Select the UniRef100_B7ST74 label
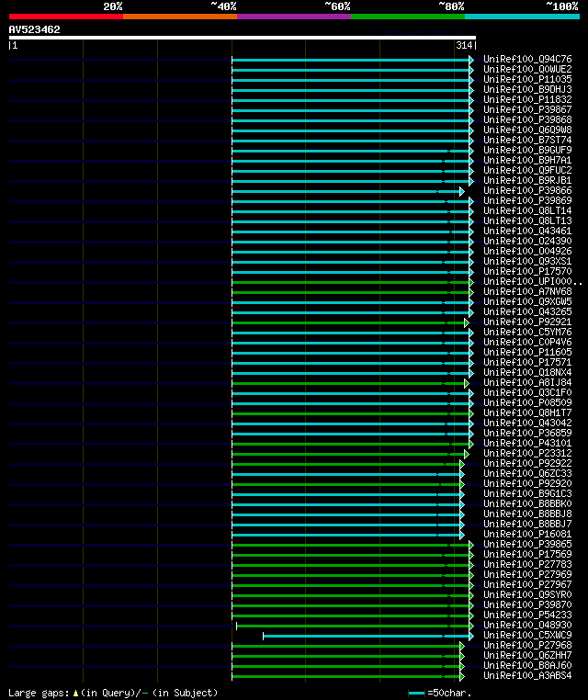 (x=527, y=140)
